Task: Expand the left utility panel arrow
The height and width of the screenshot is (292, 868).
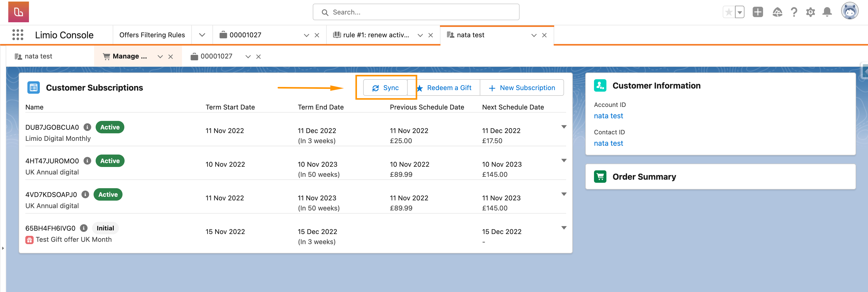Action: (x=3, y=248)
